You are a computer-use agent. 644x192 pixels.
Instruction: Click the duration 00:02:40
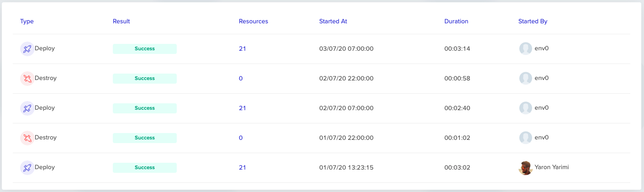click(x=457, y=108)
